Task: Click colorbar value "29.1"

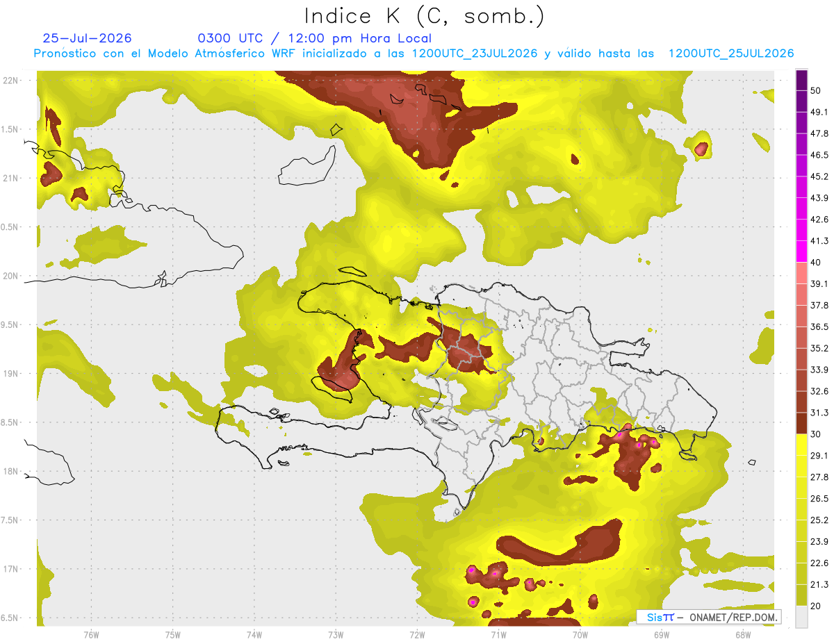Action: (x=819, y=456)
